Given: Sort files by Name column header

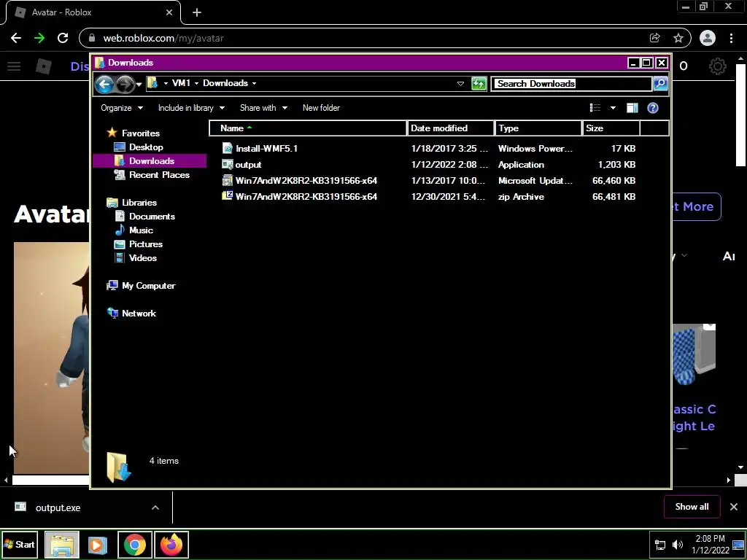Looking at the screenshot, I should [308, 128].
